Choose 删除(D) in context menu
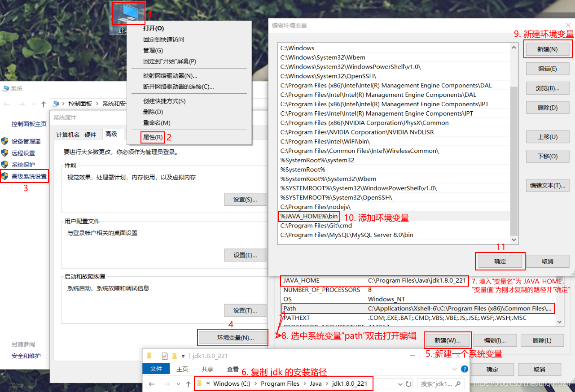The image size is (575, 392). point(153,112)
